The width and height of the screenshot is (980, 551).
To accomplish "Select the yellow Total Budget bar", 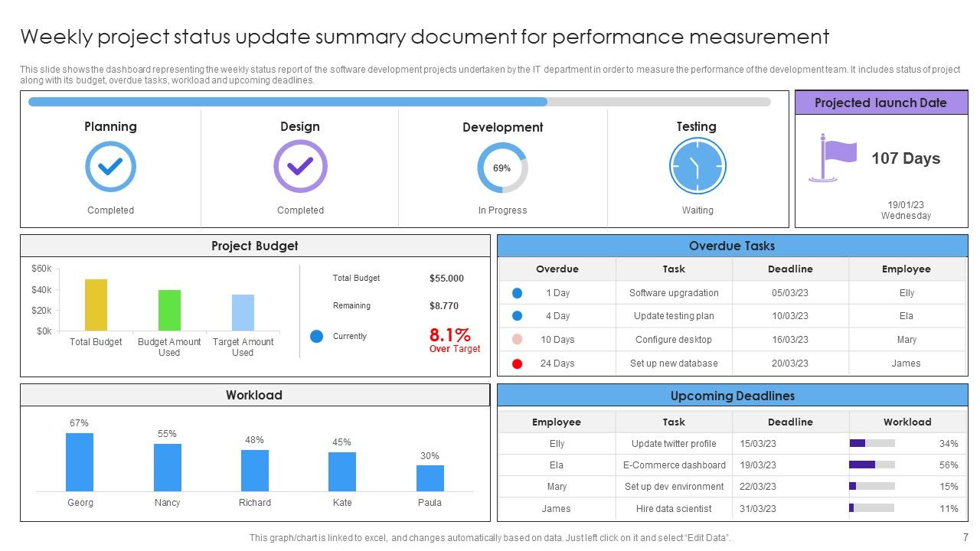I will pos(96,305).
